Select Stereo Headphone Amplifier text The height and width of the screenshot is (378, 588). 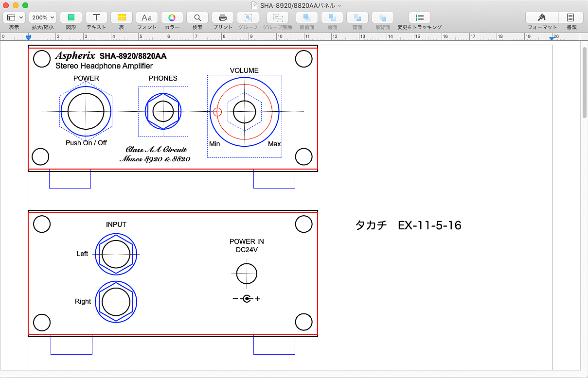pos(104,66)
